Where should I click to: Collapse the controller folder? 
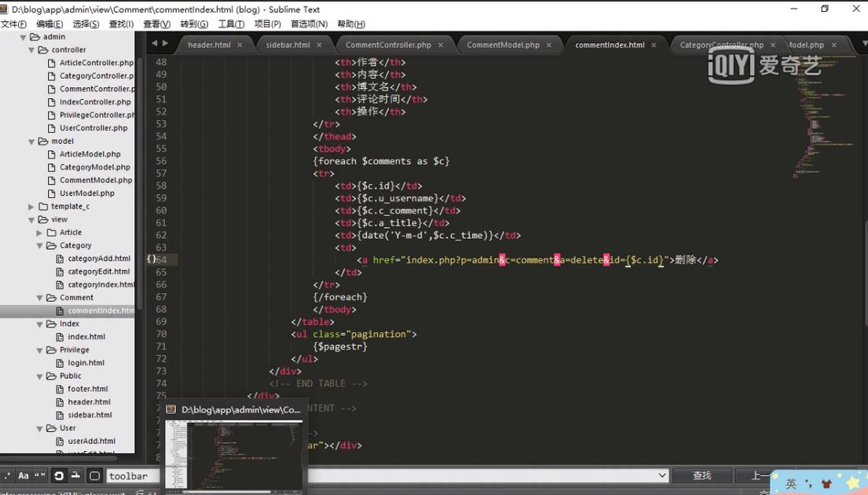[32, 49]
